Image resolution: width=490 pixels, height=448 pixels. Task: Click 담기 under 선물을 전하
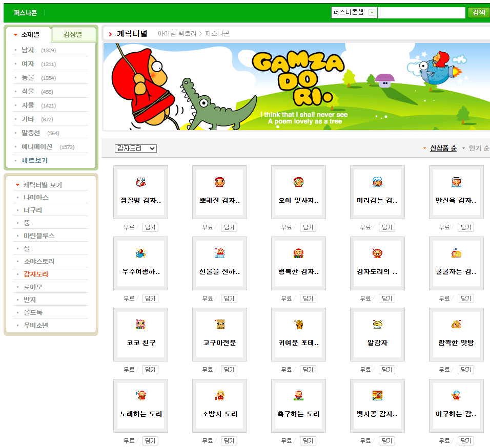[x=229, y=298]
